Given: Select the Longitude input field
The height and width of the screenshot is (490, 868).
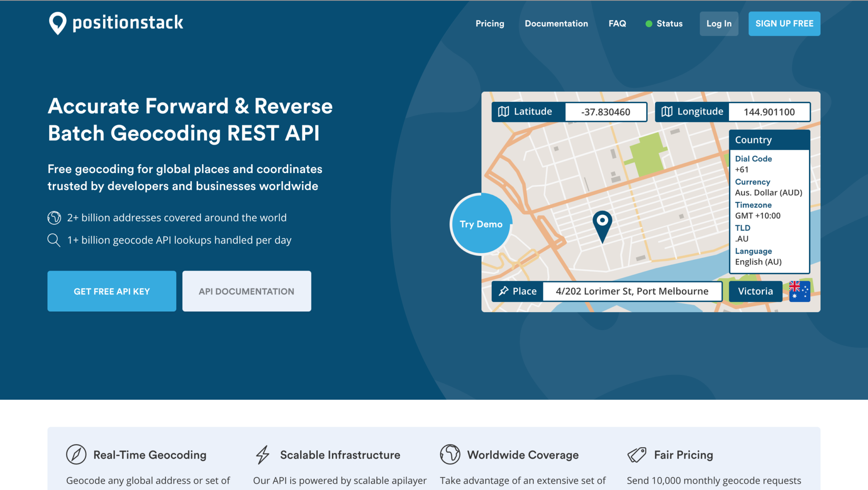Looking at the screenshot, I should tap(769, 112).
